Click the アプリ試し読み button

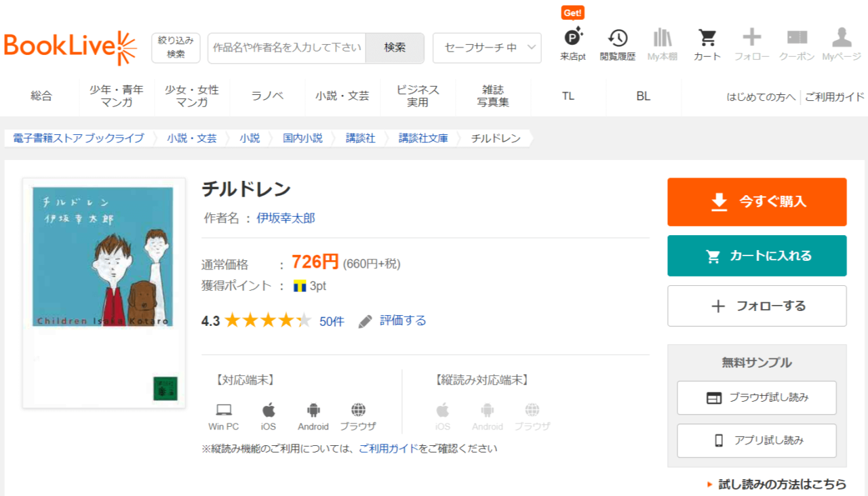pos(757,440)
